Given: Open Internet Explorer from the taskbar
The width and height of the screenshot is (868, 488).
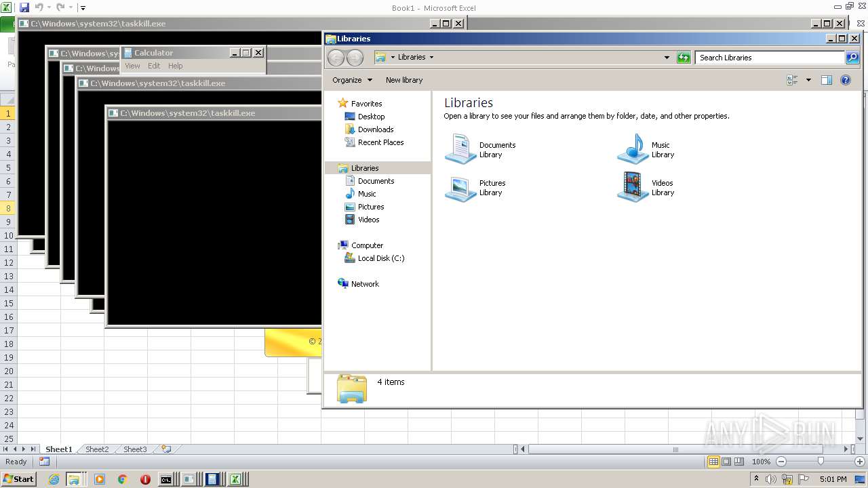Looking at the screenshot, I should pyautogui.click(x=54, y=479).
